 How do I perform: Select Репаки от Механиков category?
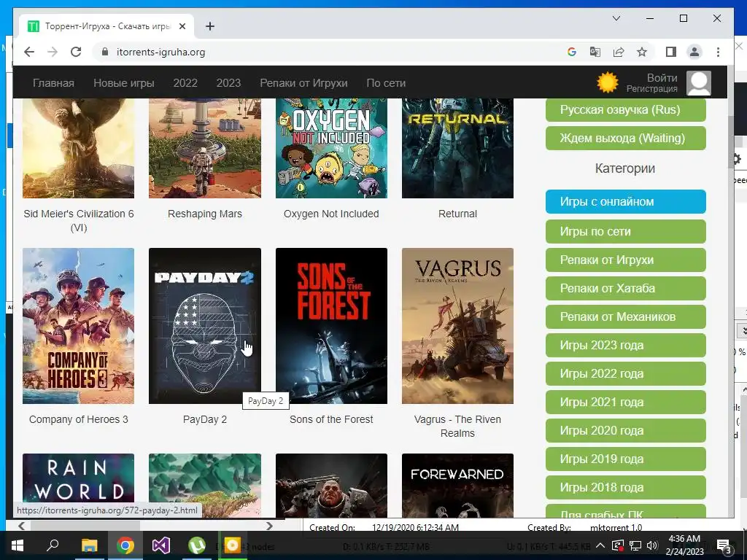coord(625,316)
